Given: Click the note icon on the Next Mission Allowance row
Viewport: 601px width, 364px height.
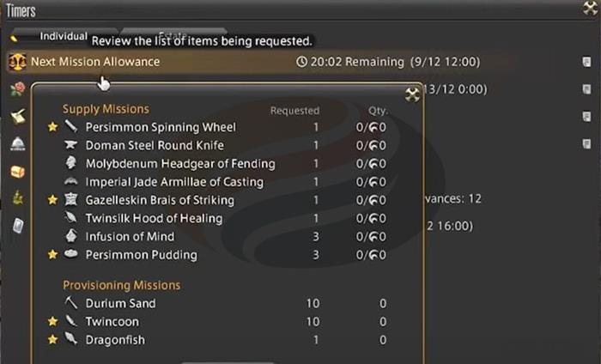Looking at the screenshot, I should (586, 62).
